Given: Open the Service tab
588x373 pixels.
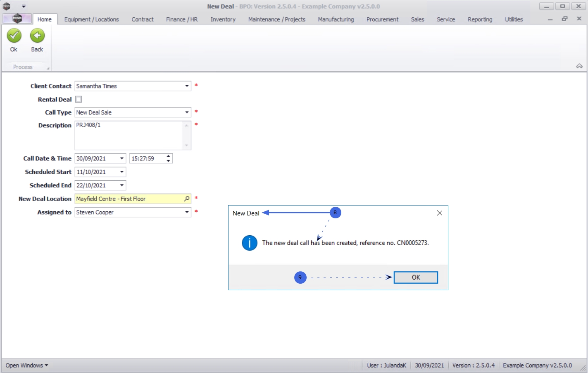Looking at the screenshot, I should (x=446, y=19).
